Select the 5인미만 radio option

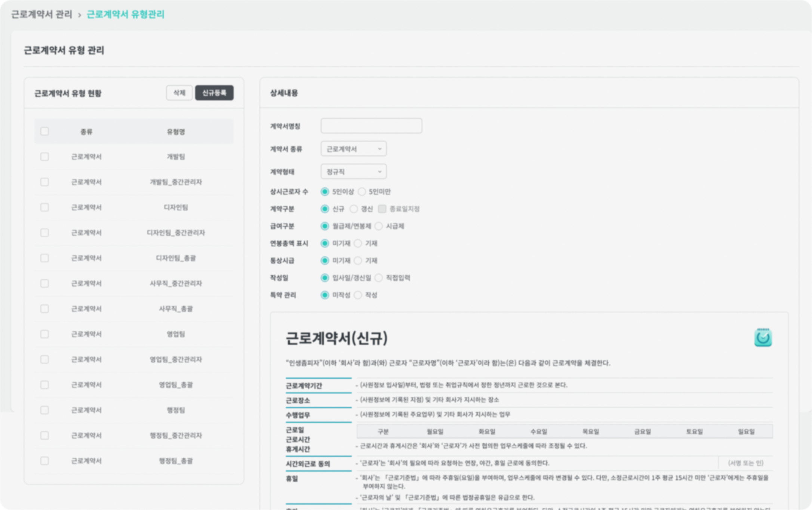pos(362,192)
